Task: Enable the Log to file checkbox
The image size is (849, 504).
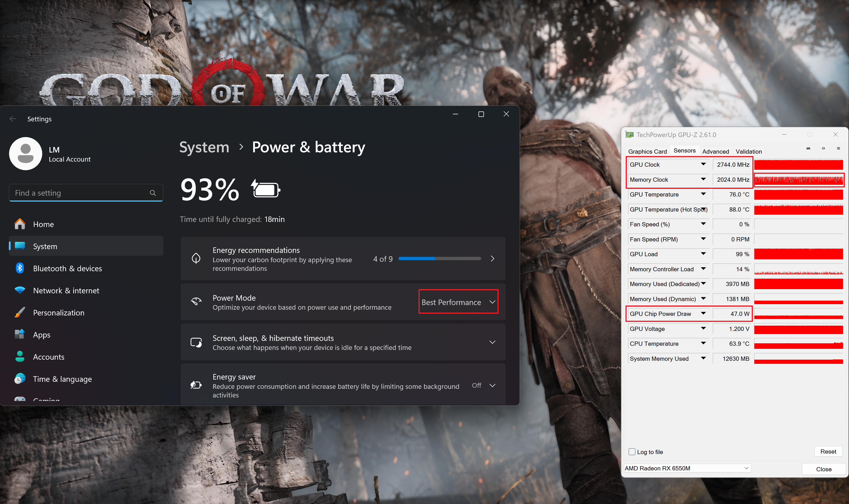Action: [x=632, y=452]
